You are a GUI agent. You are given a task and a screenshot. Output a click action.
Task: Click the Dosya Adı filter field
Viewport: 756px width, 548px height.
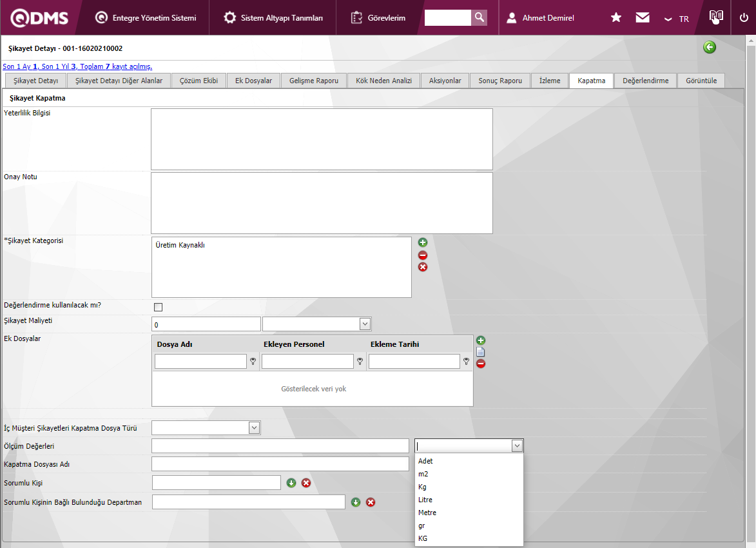(x=200, y=361)
